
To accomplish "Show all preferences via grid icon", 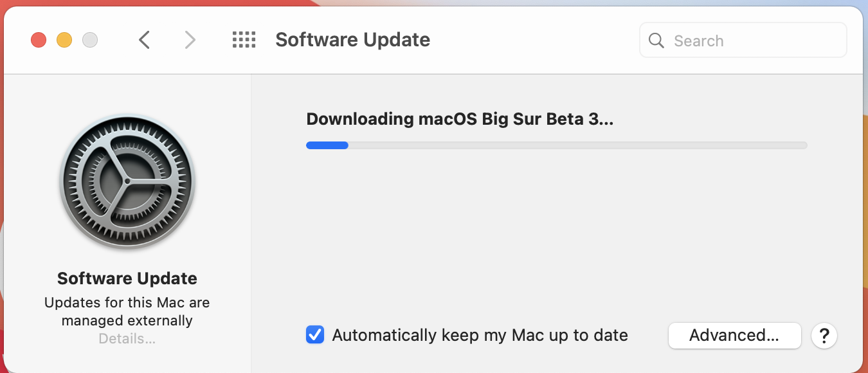I will tap(244, 40).
